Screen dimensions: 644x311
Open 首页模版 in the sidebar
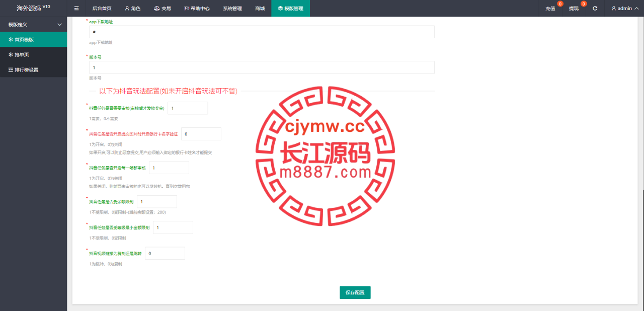click(33, 39)
